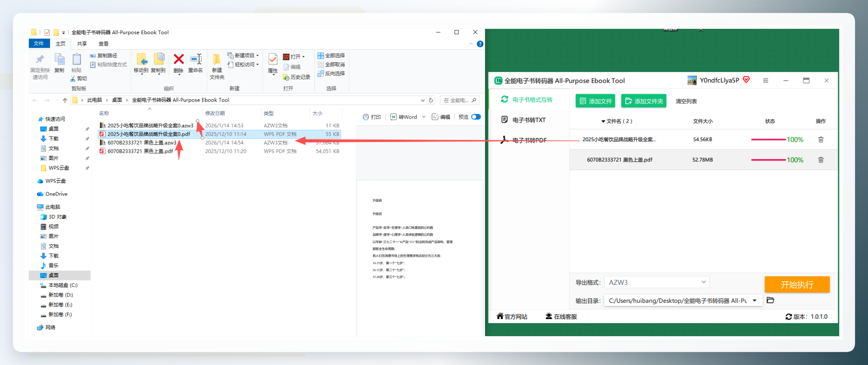Toggle the 预览 preview switch

tap(476, 117)
